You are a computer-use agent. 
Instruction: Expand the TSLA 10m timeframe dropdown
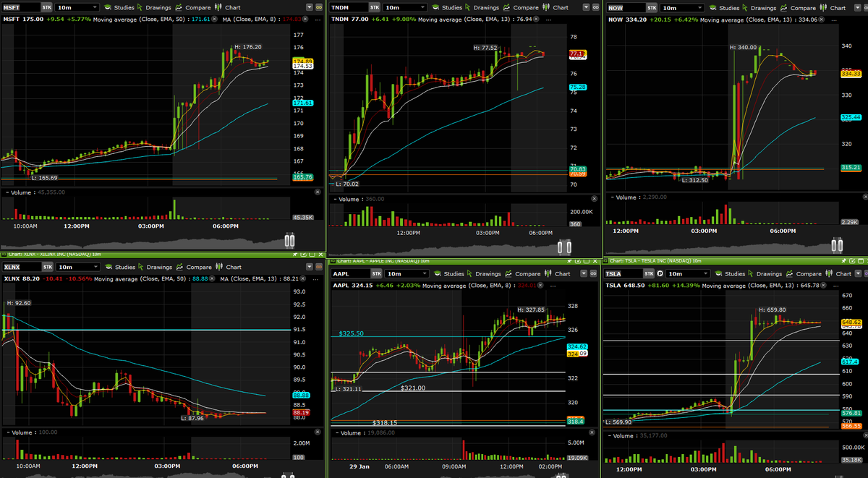688,274
